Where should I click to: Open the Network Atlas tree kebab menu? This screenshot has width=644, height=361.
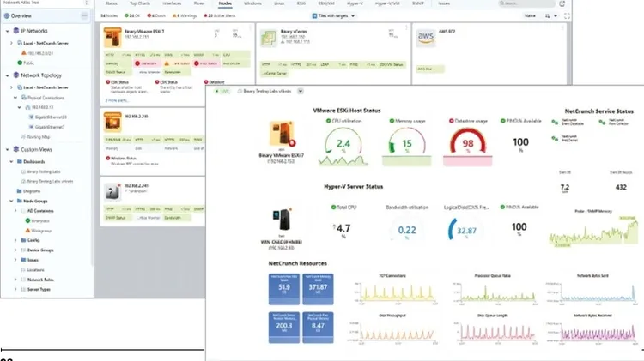[86, 3]
